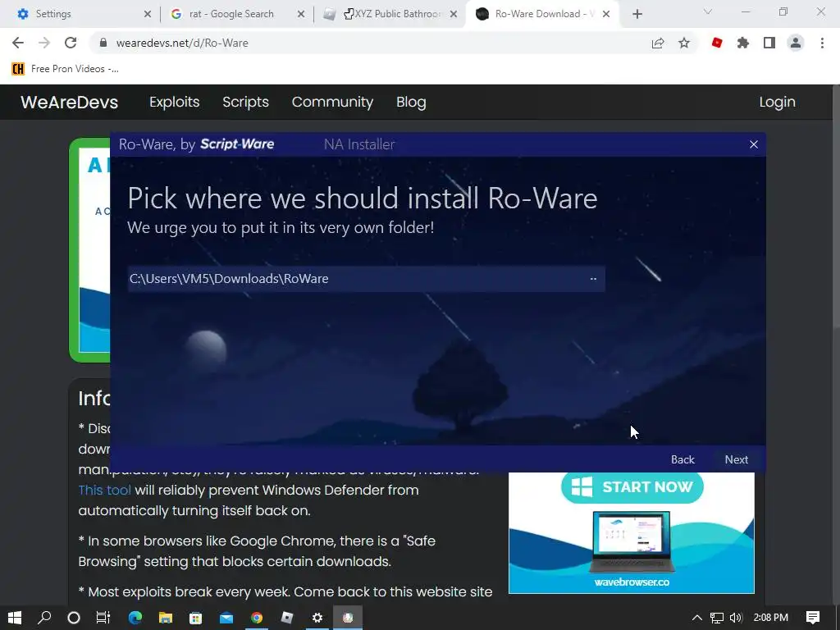Select the Ro-Ware Download tab

tap(543, 14)
